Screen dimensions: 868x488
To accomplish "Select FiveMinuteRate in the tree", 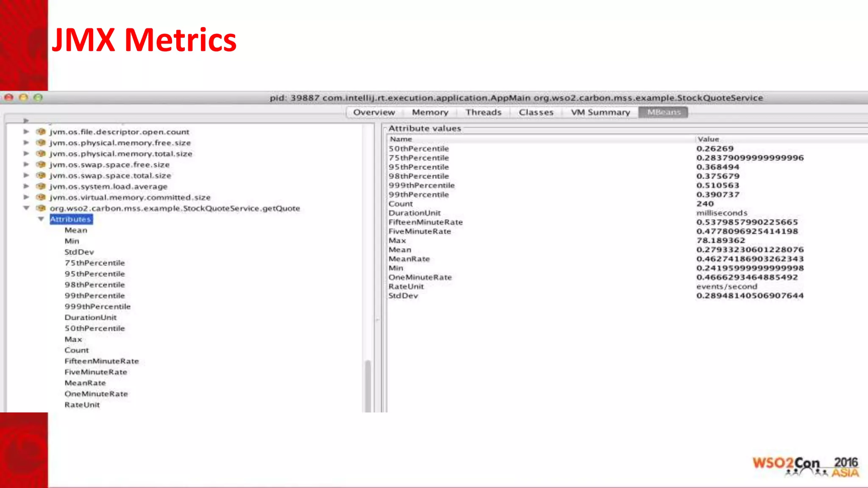I will [96, 372].
